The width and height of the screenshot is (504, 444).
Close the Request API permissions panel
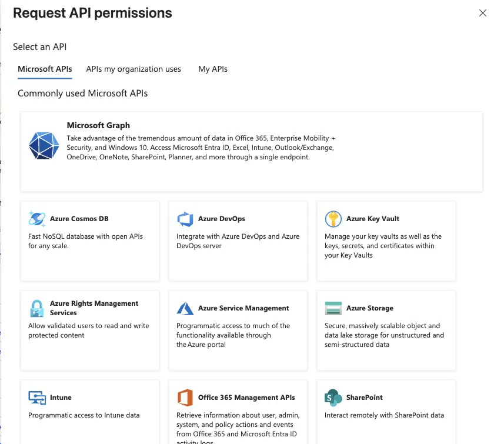click(482, 13)
